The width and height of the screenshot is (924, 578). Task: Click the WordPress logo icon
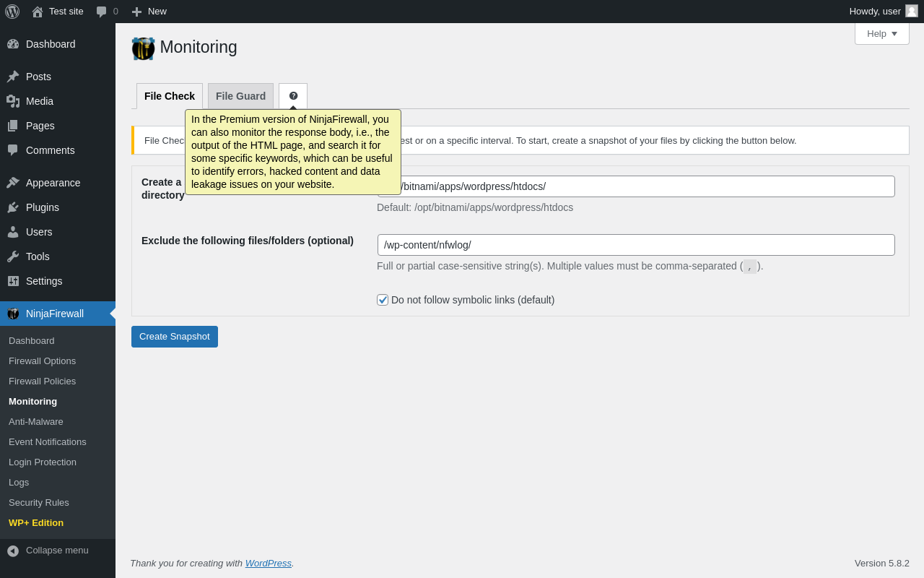click(x=12, y=12)
